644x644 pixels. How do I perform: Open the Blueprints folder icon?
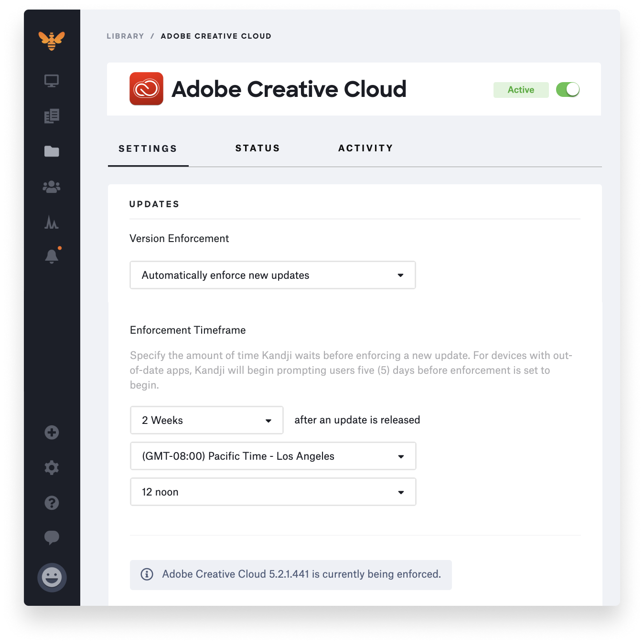52,151
